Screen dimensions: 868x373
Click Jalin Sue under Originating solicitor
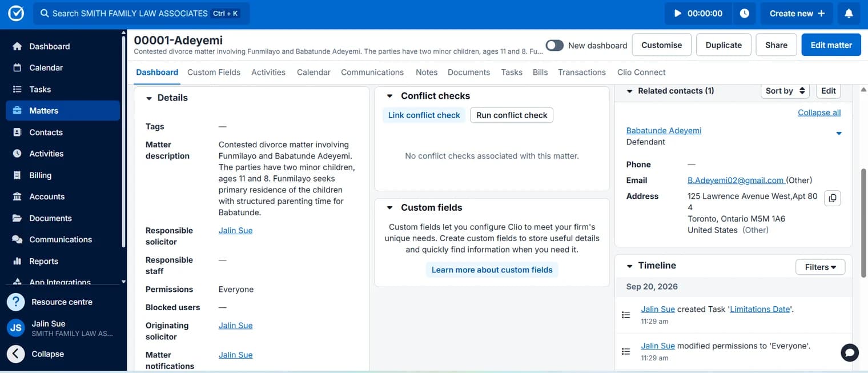235,326
